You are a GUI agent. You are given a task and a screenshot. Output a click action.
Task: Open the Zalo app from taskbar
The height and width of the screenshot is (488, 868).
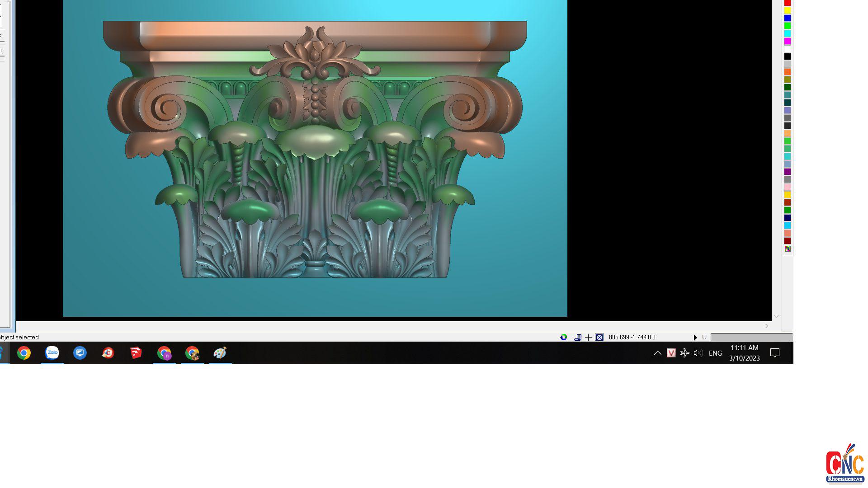coord(52,353)
